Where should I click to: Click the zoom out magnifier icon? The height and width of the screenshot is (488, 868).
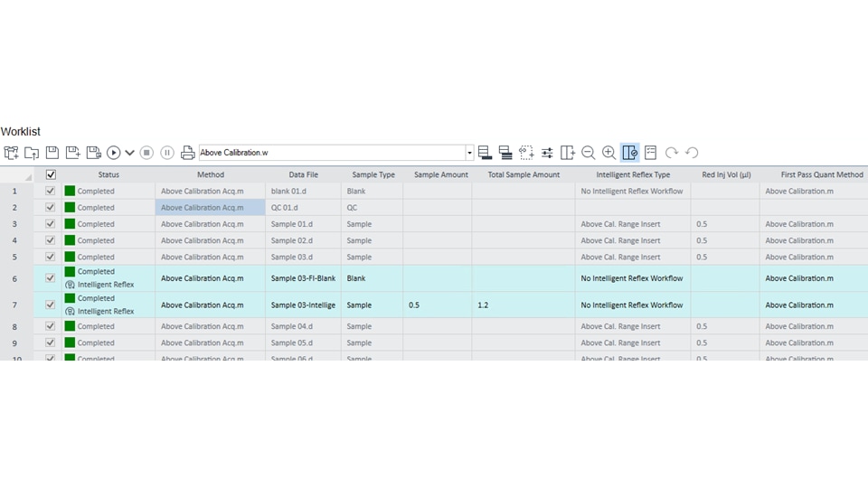589,153
